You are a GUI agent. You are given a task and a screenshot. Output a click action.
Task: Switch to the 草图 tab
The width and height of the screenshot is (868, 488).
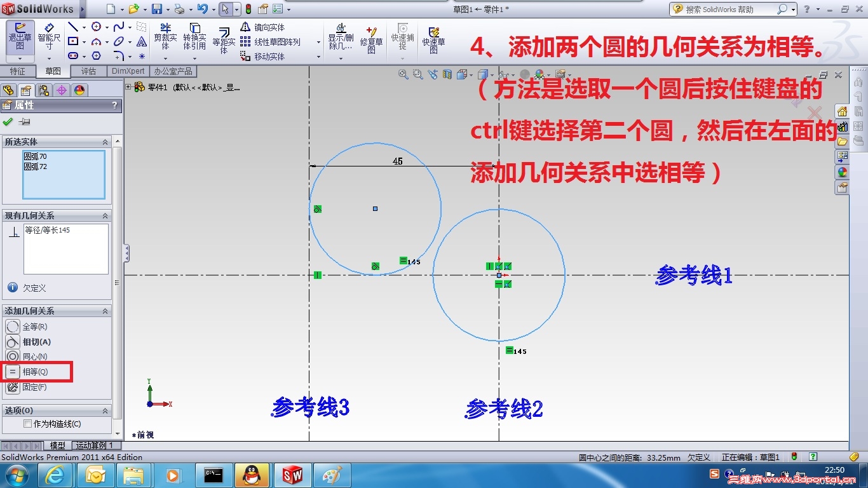(x=53, y=71)
